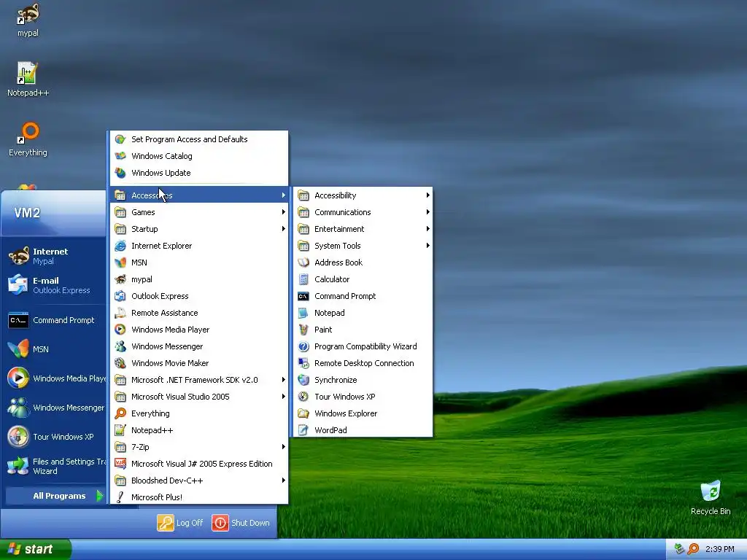Expand the Accessibility submenu arrow
Image resolution: width=747 pixels, height=560 pixels.
427,195
